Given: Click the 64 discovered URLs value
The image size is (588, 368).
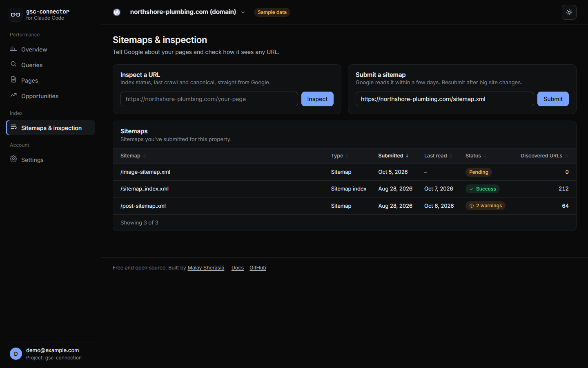Looking at the screenshot, I should (565, 206).
